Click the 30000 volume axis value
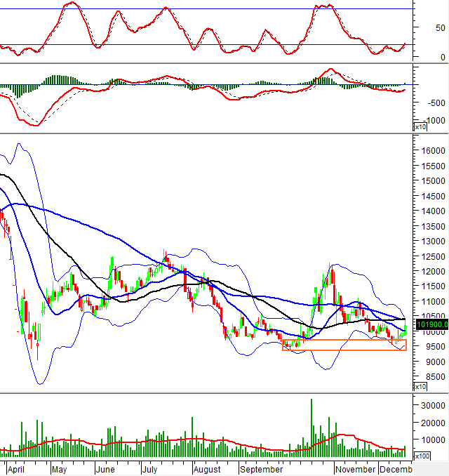 coord(430,405)
